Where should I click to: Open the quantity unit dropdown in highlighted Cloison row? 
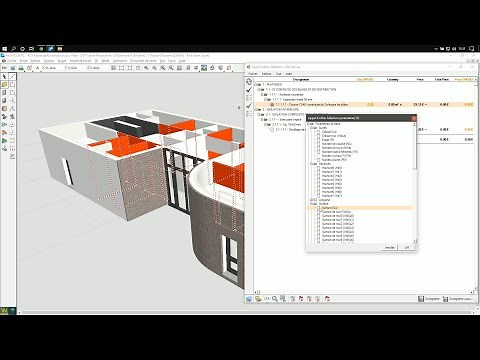pos(401,105)
